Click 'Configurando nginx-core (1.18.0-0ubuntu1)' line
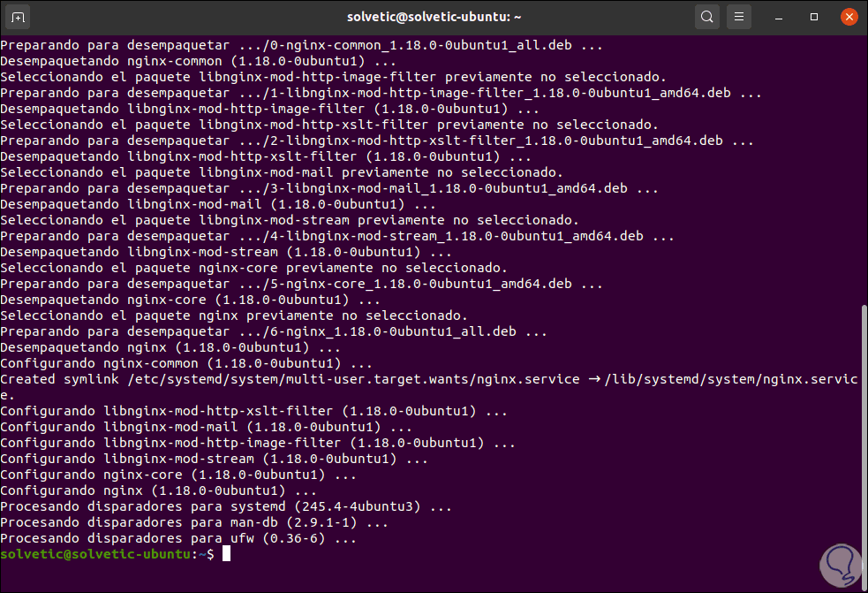The width and height of the screenshot is (868, 593). pos(178,475)
